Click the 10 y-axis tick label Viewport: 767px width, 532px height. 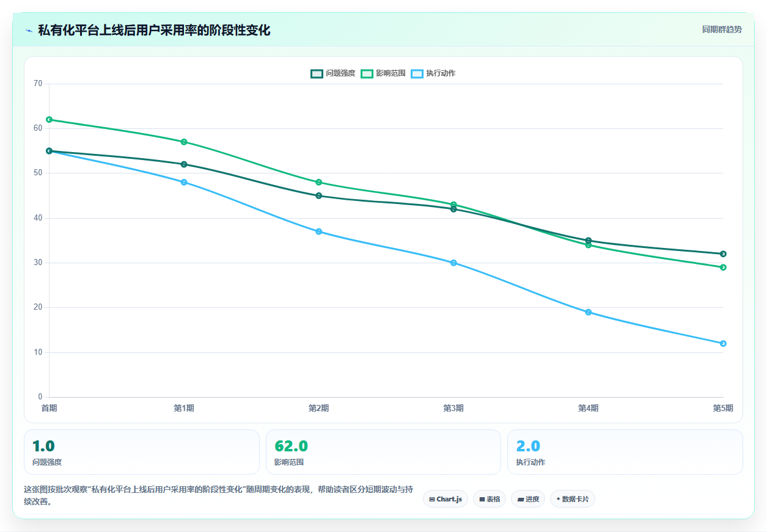38,352
